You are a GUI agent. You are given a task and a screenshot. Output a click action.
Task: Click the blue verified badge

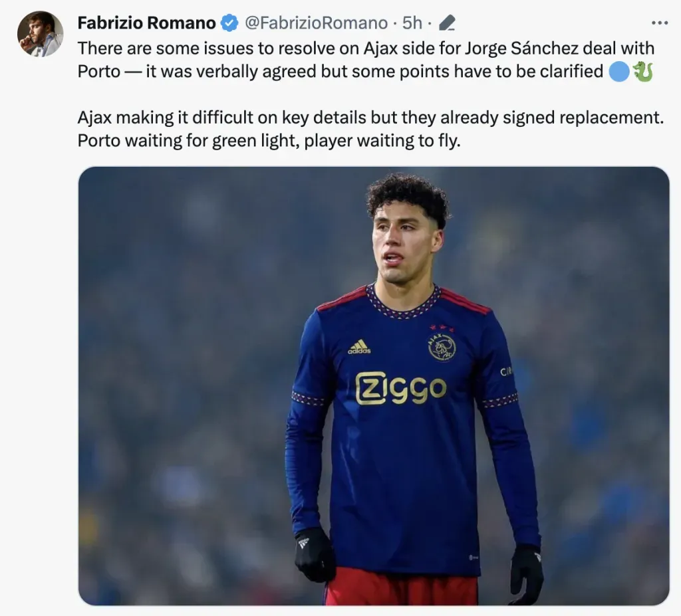click(229, 23)
